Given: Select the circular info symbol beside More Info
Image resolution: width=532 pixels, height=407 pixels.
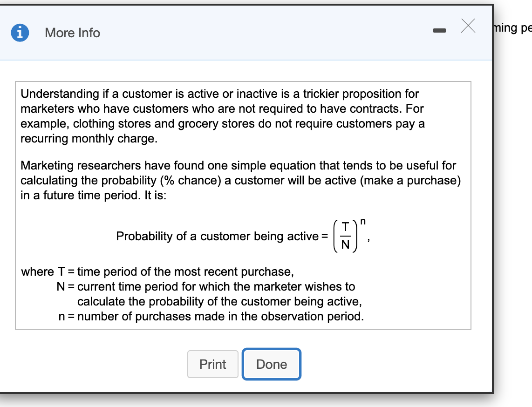Looking at the screenshot, I should click(19, 32).
